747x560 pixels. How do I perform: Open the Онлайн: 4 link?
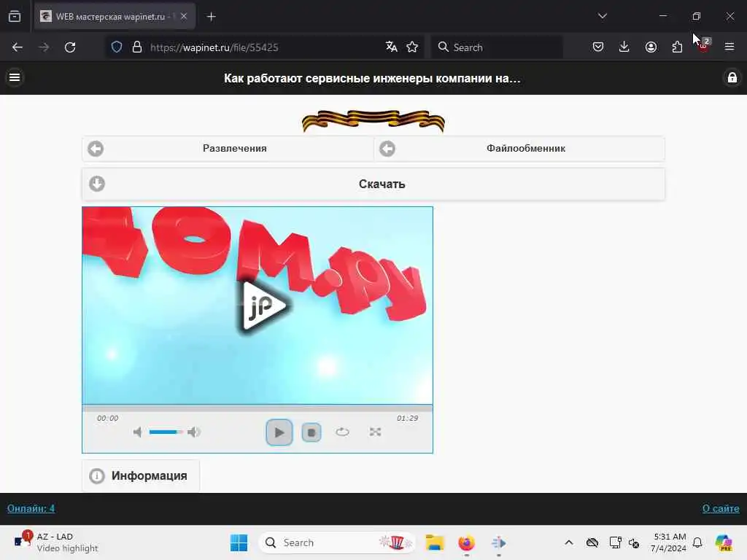tap(31, 508)
